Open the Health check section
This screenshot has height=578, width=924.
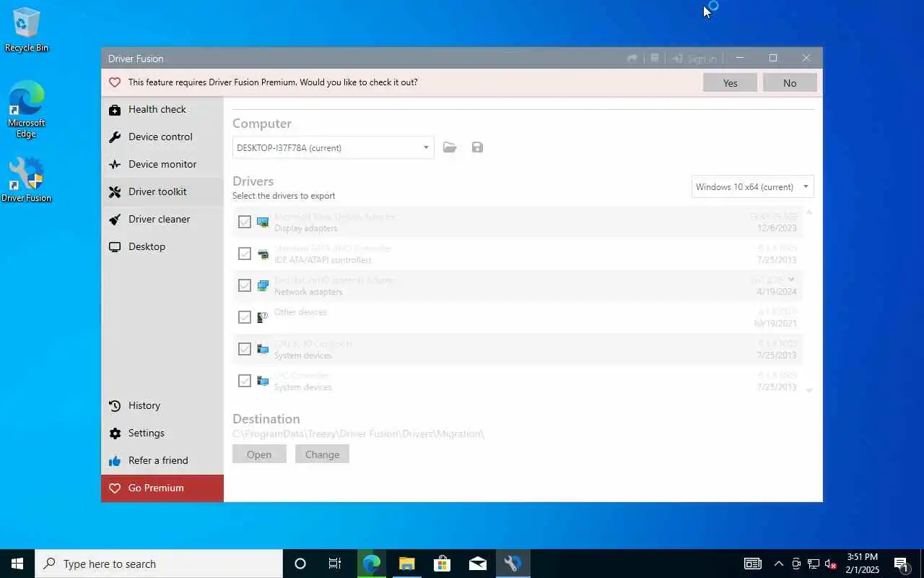162,110
